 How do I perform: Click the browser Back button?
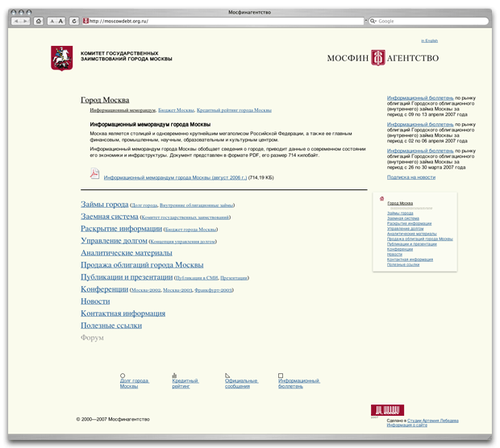coord(15,21)
